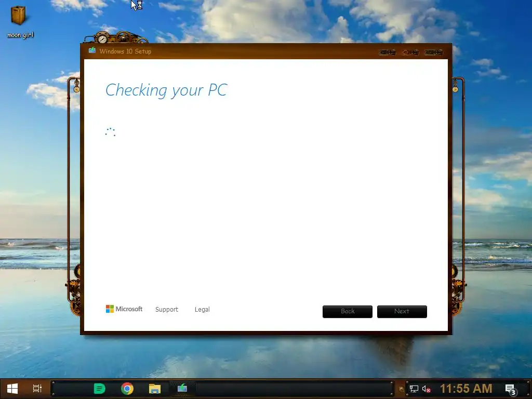The width and height of the screenshot is (532, 399).
Task: Maximize the Windows 10 Setup window
Action: [x=410, y=52]
